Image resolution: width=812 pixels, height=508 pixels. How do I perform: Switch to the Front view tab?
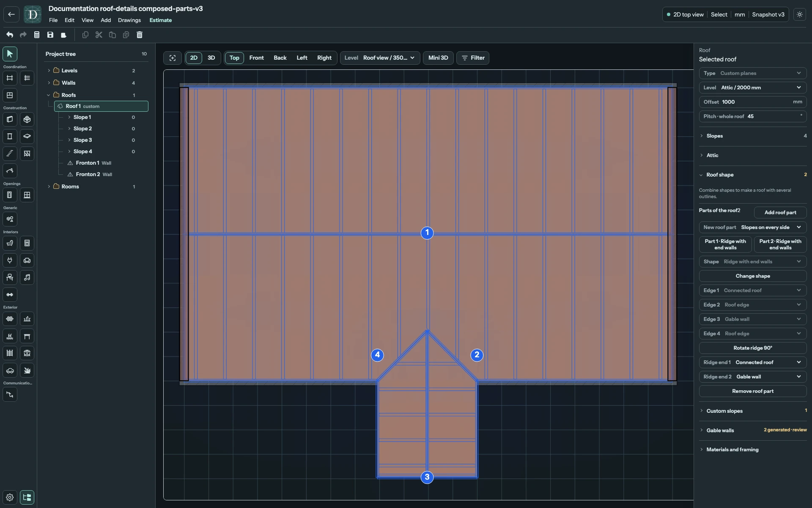tap(256, 58)
